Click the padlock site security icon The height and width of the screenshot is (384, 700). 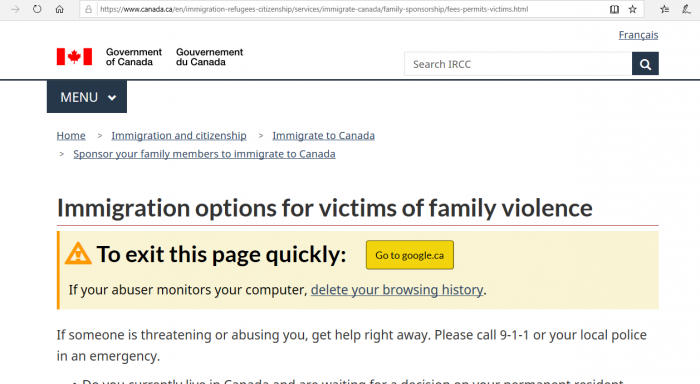point(89,9)
